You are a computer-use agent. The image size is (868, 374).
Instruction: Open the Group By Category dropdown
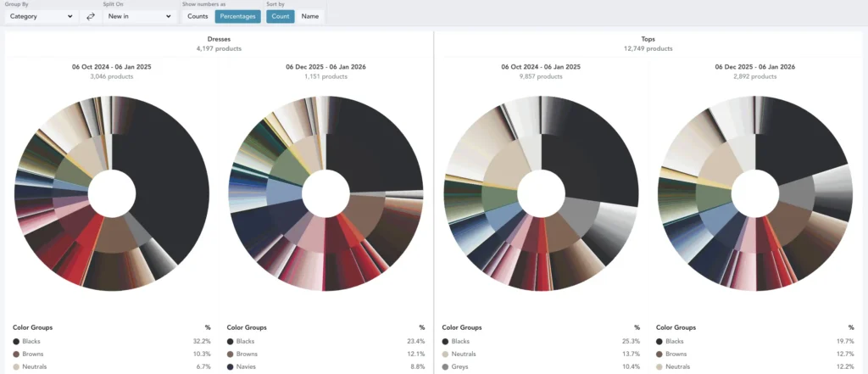[42, 16]
